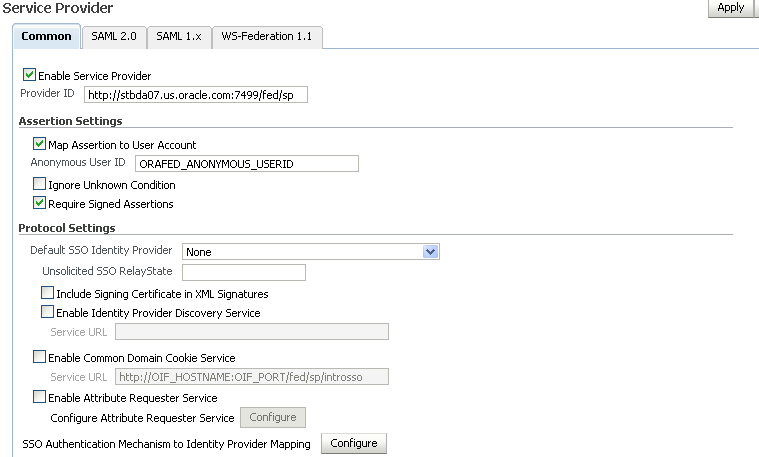This screenshot has width=759, height=457.
Task: Click the Provider ID input field
Action: tap(196, 95)
